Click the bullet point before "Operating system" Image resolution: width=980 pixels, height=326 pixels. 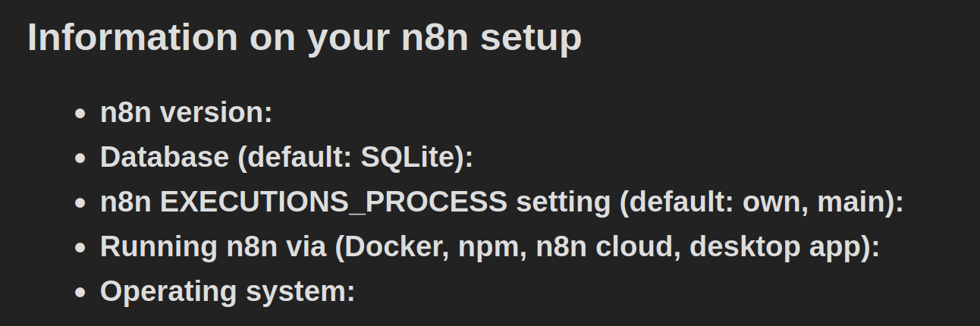(x=80, y=293)
